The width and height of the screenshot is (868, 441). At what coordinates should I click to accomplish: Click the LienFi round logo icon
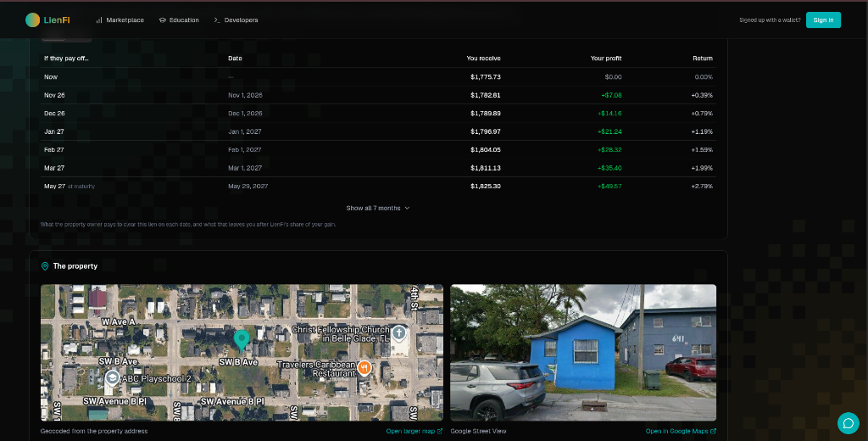(x=33, y=20)
